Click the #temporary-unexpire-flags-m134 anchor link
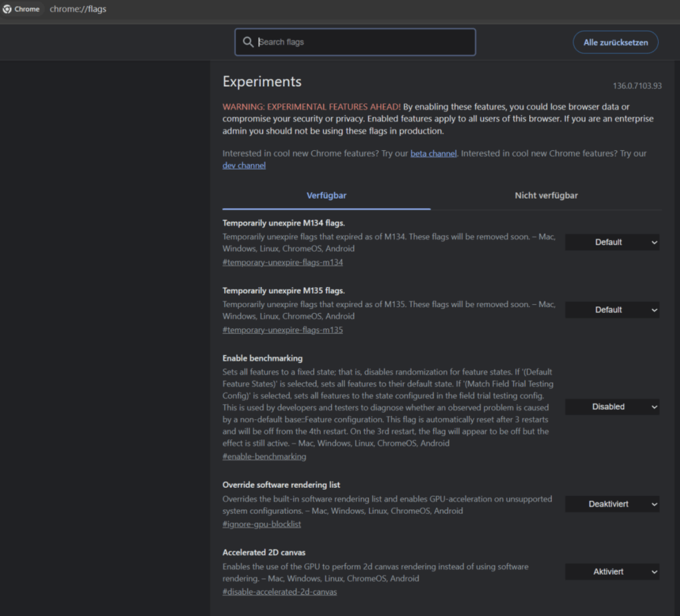The height and width of the screenshot is (616, 680). click(x=283, y=262)
